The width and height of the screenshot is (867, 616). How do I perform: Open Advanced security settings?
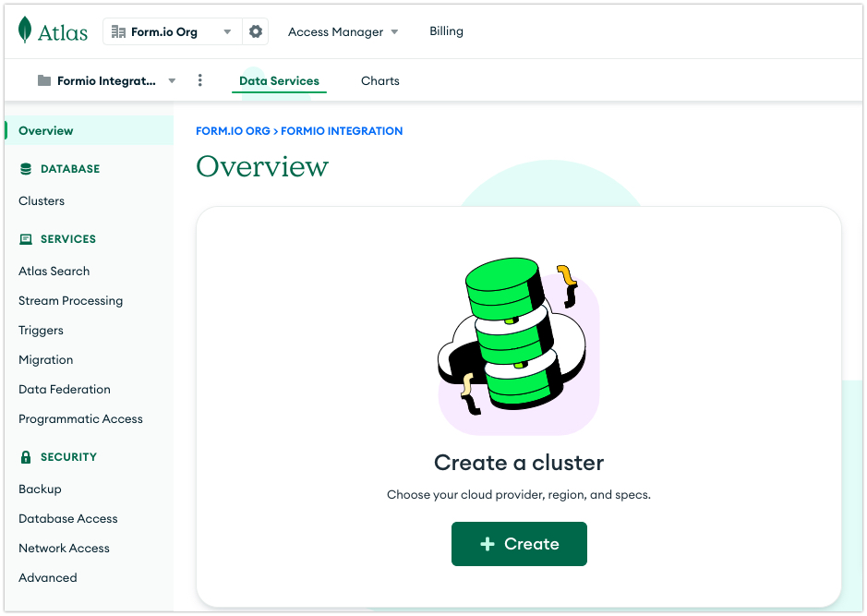coord(48,578)
